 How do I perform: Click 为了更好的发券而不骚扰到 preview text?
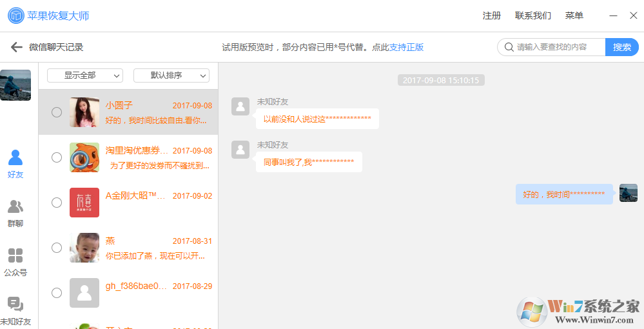pos(160,166)
